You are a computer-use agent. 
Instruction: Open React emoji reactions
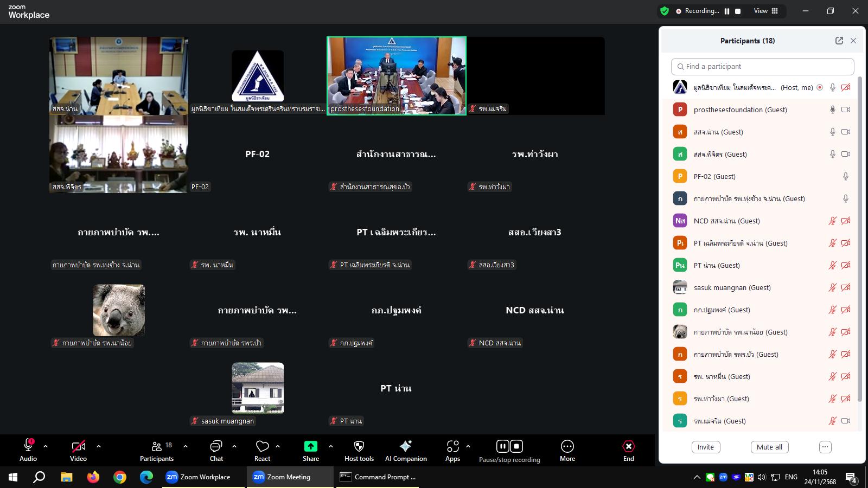263,451
